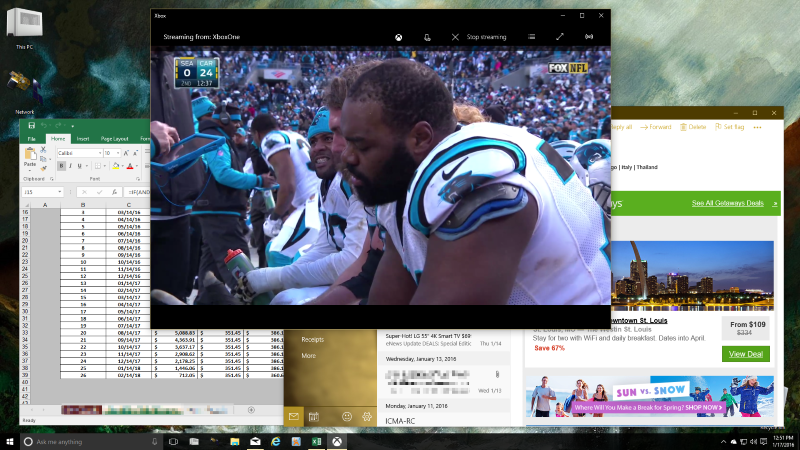Screen dimensions: 800x450
Task: Click the View Deal button
Action: click(746, 354)
